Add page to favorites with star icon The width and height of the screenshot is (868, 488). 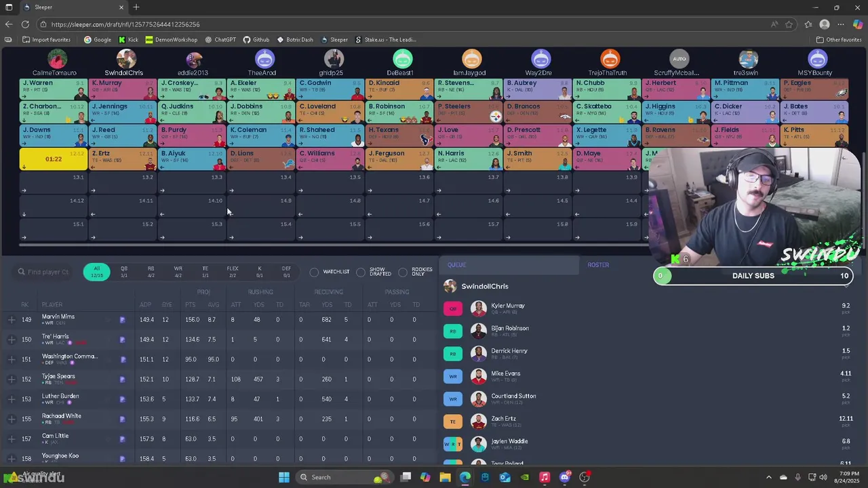click(789, 24)
